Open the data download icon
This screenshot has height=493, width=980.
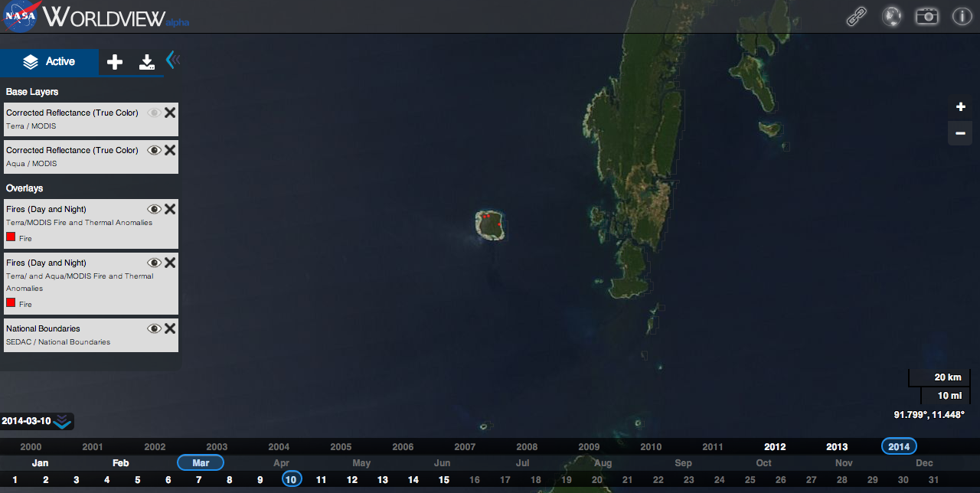[x=146, y=61]
